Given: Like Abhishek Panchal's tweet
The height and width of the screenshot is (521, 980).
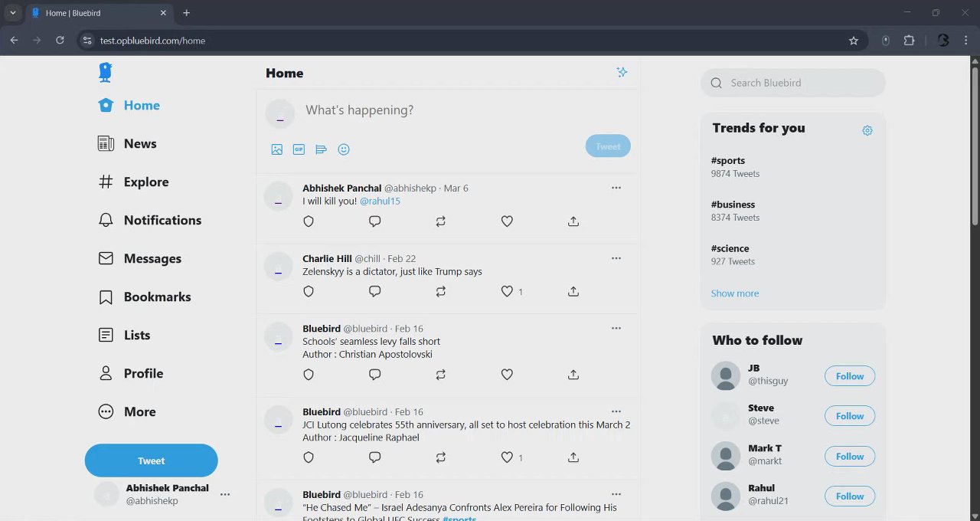Looking at the screenshot, I should click(x=507, y=221).
